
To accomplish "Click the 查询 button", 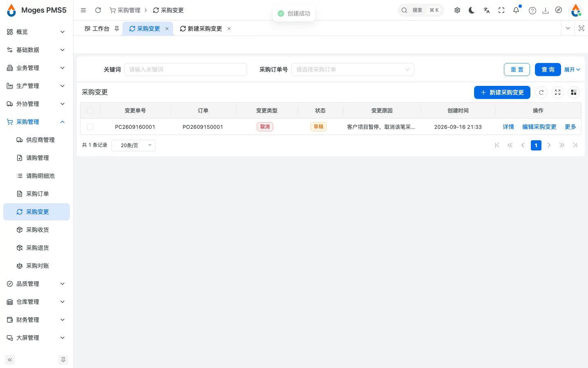I will tap(548, 70).
